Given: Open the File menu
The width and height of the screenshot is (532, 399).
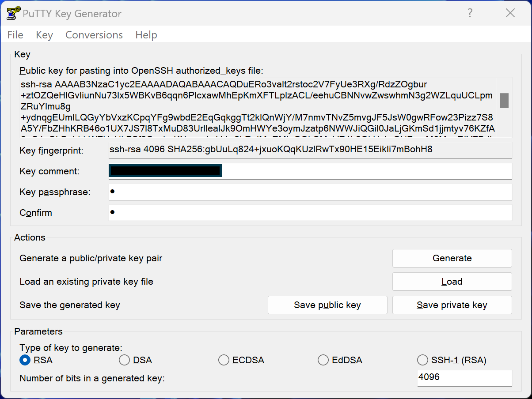Looking at the screenshot, I should 15,35.
